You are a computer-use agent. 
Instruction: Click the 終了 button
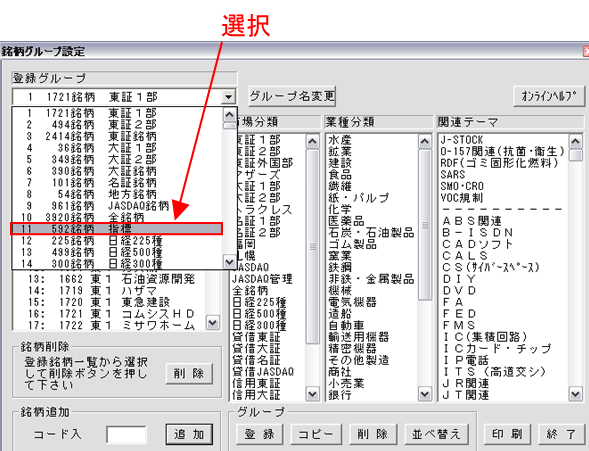click(x=562, y=434)
